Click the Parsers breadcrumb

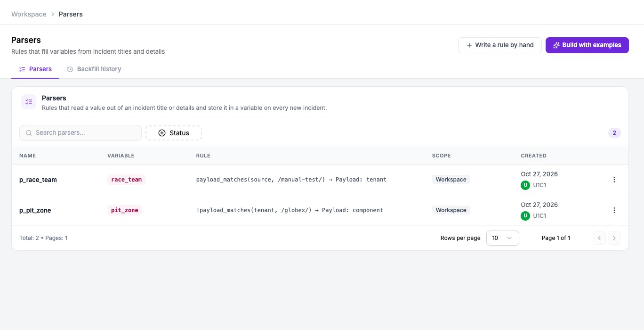71,14
